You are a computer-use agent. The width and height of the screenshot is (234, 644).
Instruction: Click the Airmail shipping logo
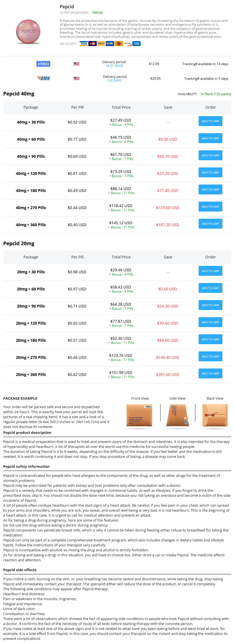click(43, 64)
